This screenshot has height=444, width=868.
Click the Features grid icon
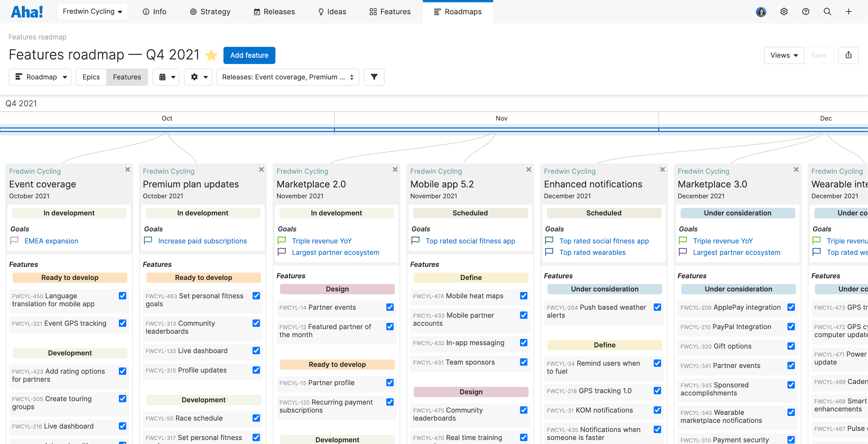372,12
